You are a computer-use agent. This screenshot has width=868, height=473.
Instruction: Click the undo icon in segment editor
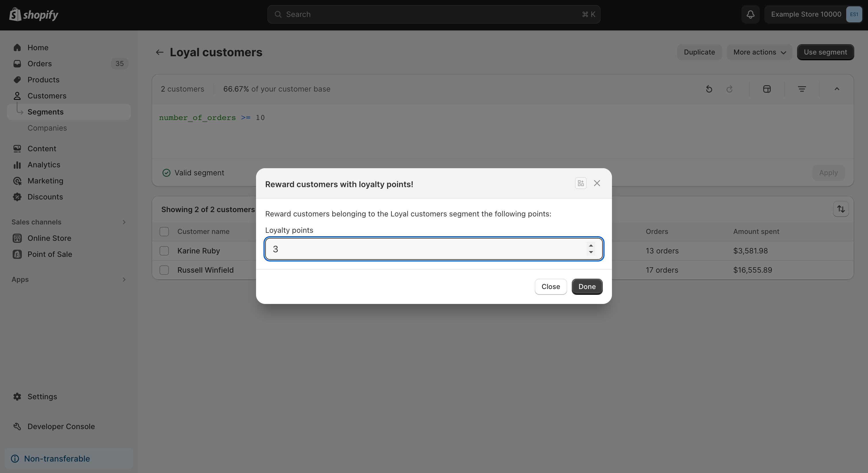[709, 89]
